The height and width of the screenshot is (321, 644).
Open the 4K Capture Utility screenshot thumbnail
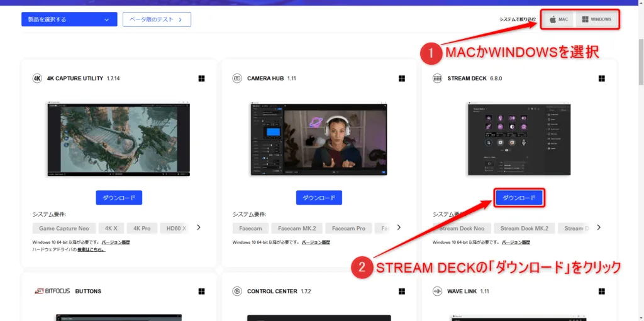[x=119, y=139]
